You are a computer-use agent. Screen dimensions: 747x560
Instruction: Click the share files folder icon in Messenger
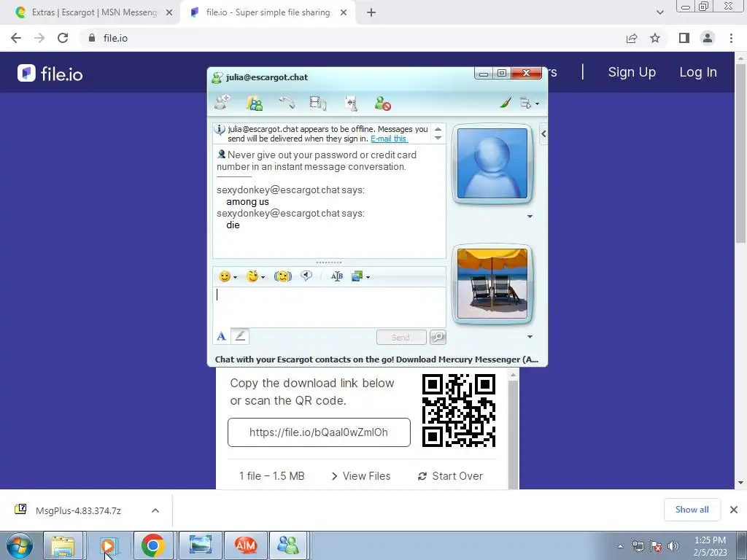pyautogui.click(x=255, y=103)
